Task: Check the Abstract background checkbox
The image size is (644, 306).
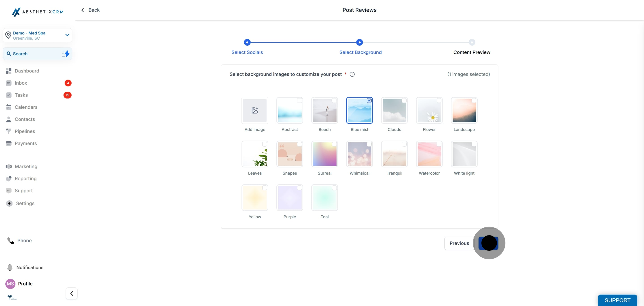Action: coord(299,101)
